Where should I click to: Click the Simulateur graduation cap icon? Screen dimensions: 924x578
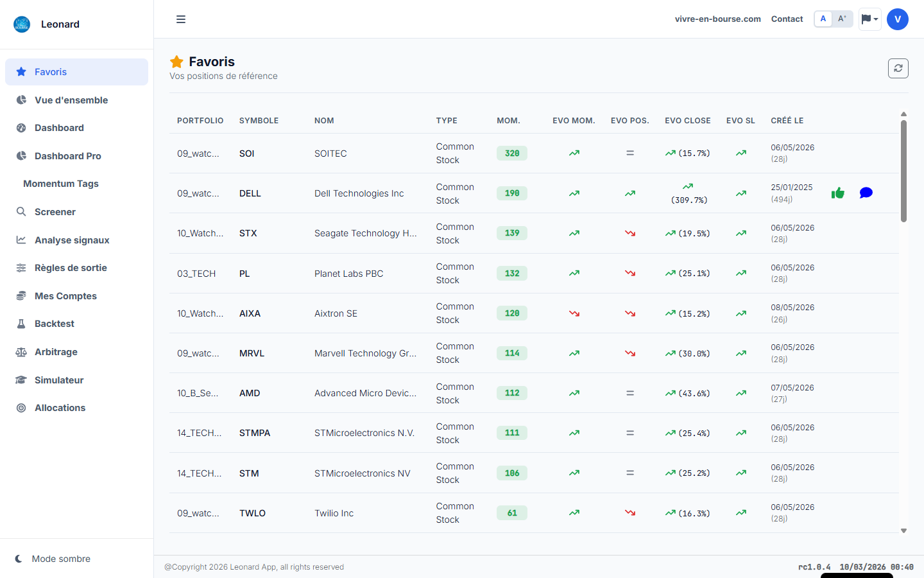pos(21,380)
